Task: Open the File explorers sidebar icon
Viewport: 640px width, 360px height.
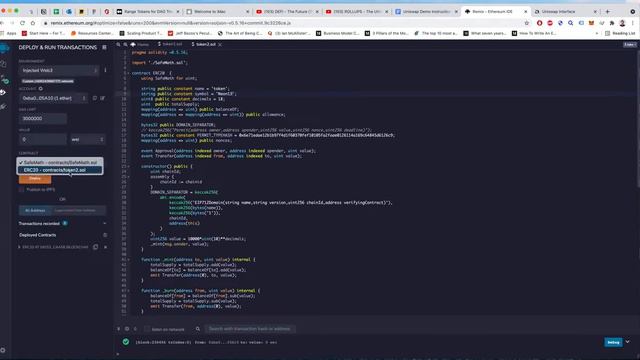Action: tap(3, 64)
